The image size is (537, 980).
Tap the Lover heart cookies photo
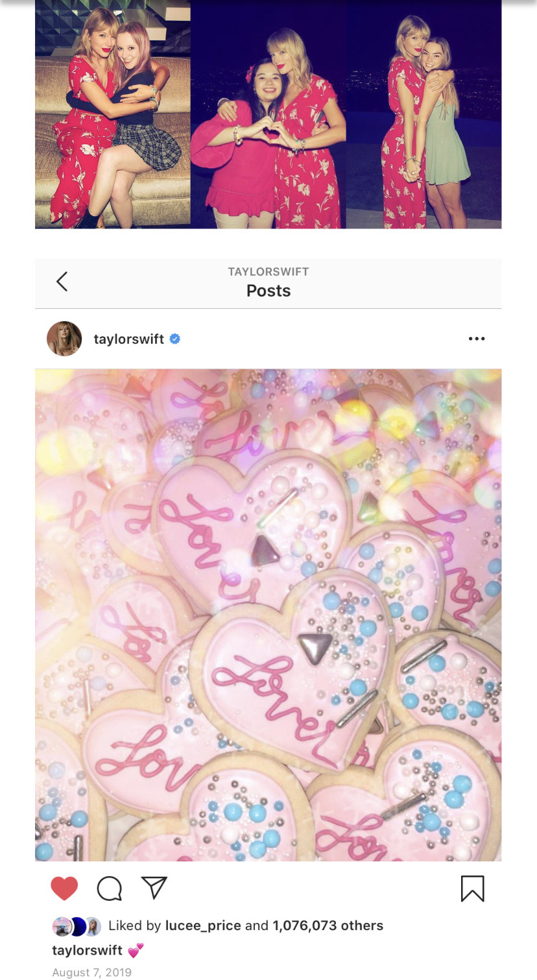coord(268,615)
